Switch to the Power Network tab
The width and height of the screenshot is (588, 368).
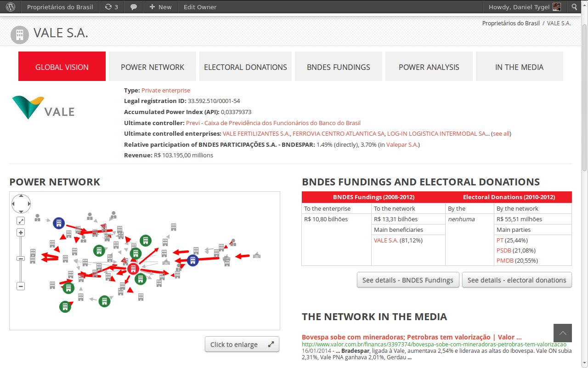click(x=153, y=66)
